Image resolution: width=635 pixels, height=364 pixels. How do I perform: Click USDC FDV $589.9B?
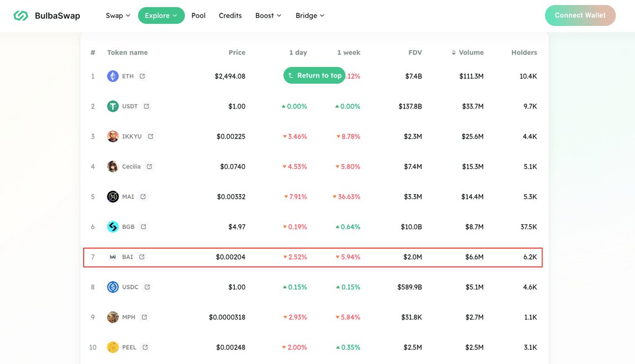coord(410,287)
